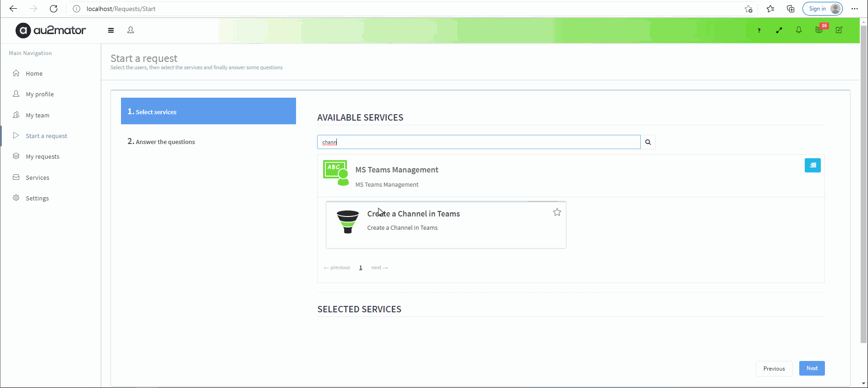The width and height of the screenshot is (868, 388).
Task: Toggle the hamburger sidebar menu
Action: point(111,30)
